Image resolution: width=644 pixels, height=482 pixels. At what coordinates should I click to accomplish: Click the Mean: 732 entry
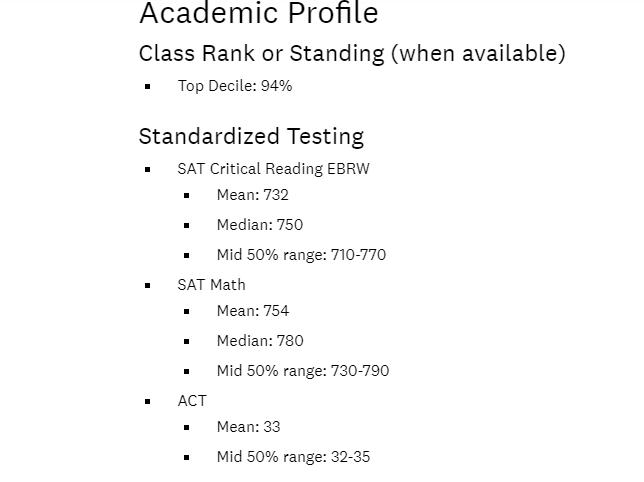[253, 195]
